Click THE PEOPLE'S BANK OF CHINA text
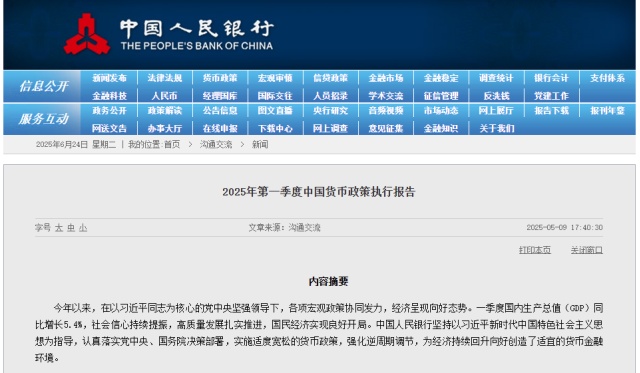 [x=197, y=46]
